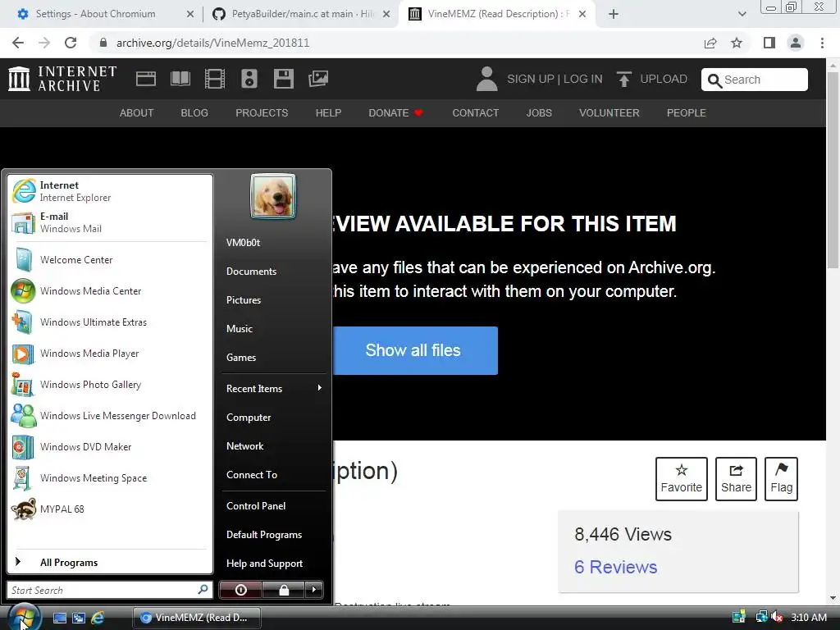Click the Windows Start orb

[24, 617]
